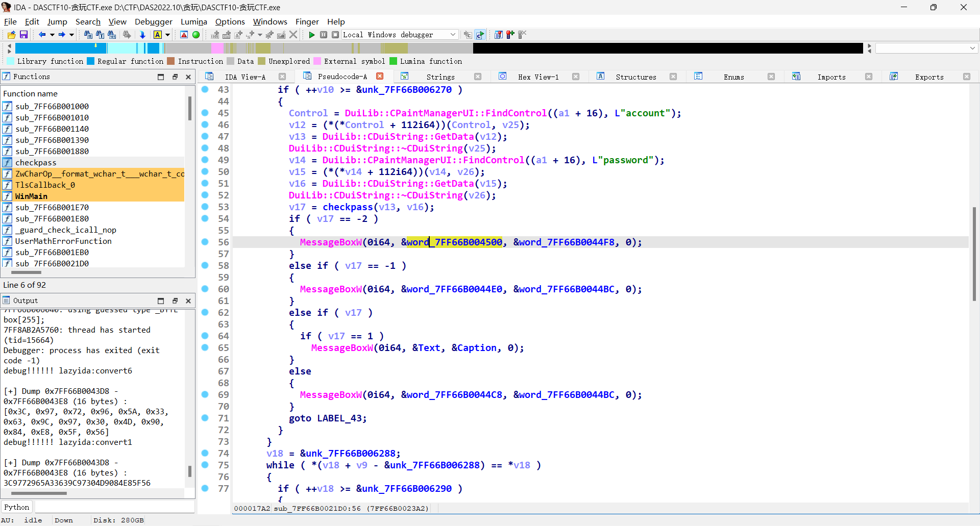Click the blue down-arrow jump icon
The height and width of the screenshot is (526, 980).
pyautogui.click(x=142, y=35)
